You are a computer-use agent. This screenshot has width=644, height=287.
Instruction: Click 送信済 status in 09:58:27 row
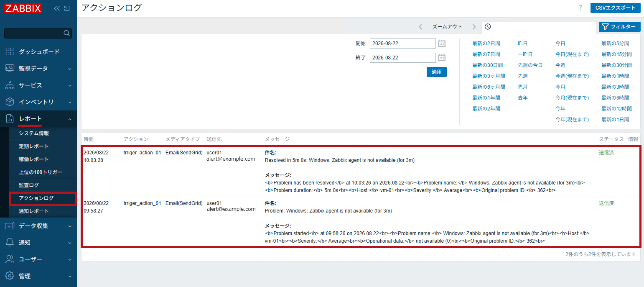[606, 203]
